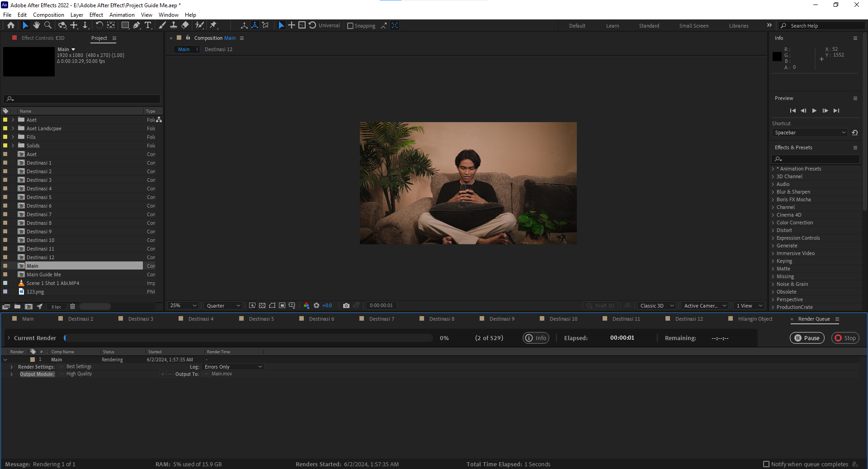This screenshot has height=469, width=868.
Task: Create new folder icon in Project panel
Action: click(17, 307)
